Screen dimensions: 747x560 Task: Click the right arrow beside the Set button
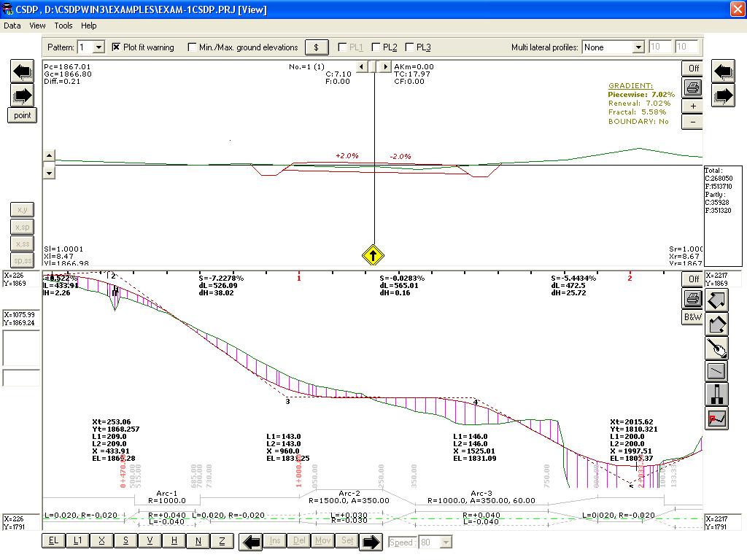[x=371, y=542]
